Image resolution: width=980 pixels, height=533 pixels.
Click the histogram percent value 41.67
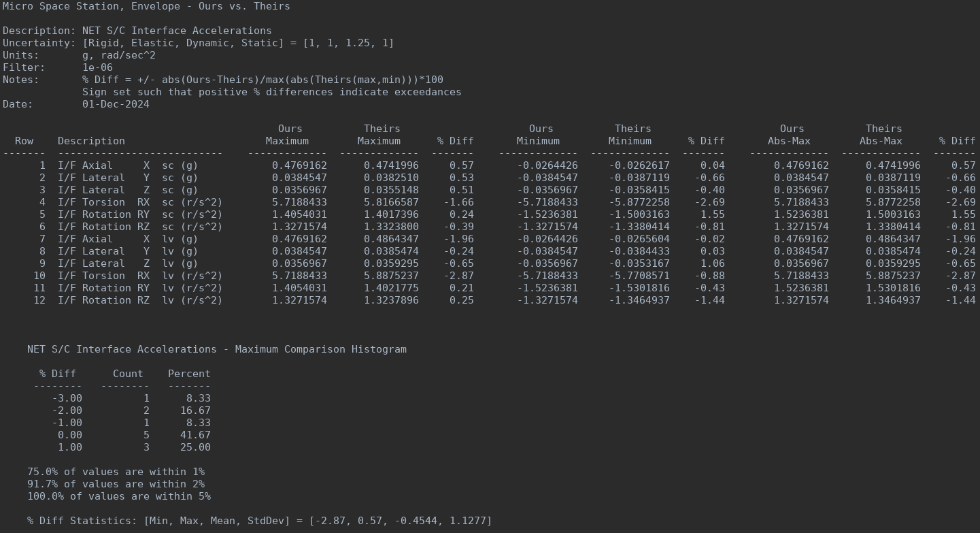[195, 435]
